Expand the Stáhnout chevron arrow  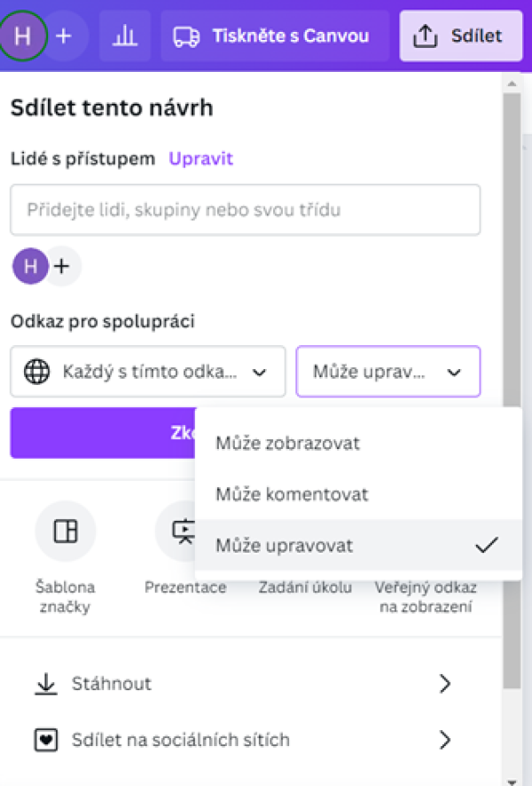coord(445,684)
